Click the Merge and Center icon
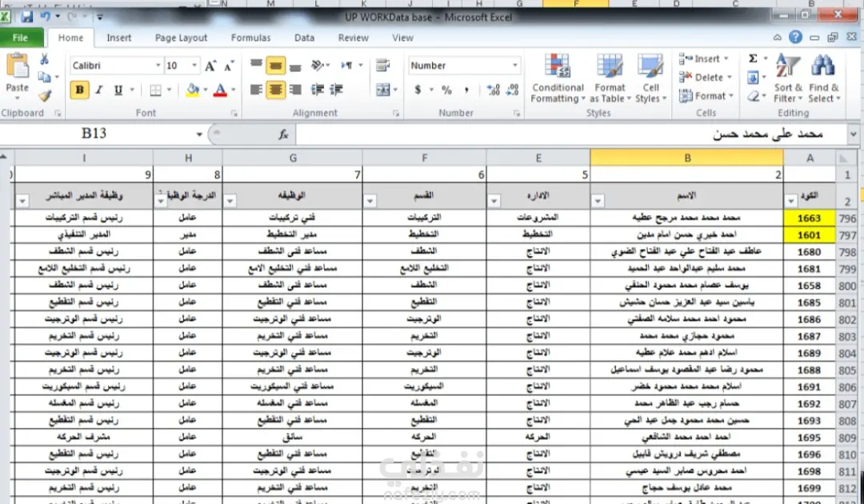This screenshot has height=504, width=864. 383,90
